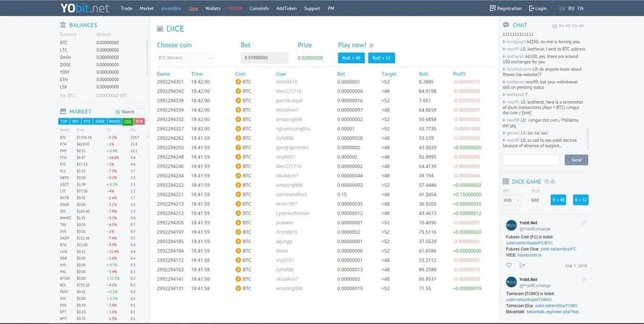Open PM in the navigation bar
This screenshot has height=324, width=644.
(331, 8)
